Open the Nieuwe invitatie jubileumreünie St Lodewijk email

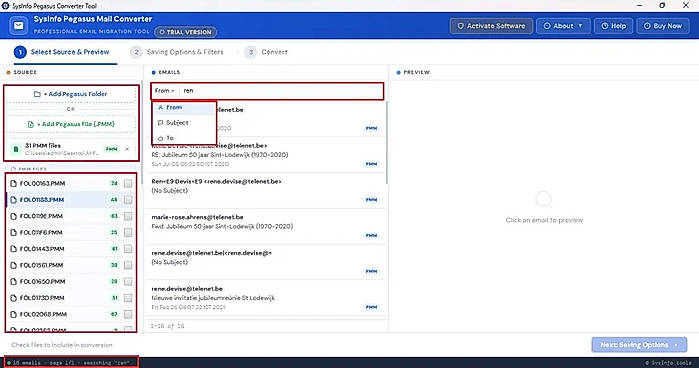point(266,298)
